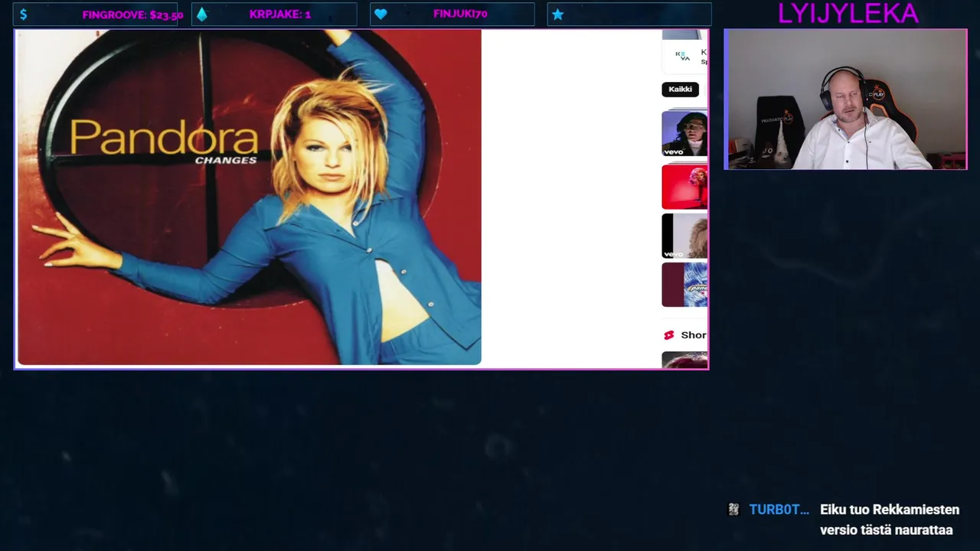980x551 pixels.
Task: Click the streamer webcam feed
Action: (x=845, y=99)
